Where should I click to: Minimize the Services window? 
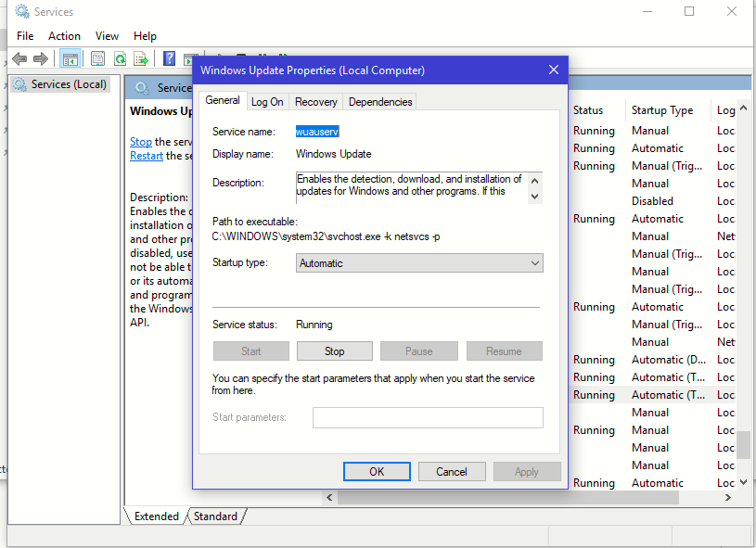pos(647,11)
